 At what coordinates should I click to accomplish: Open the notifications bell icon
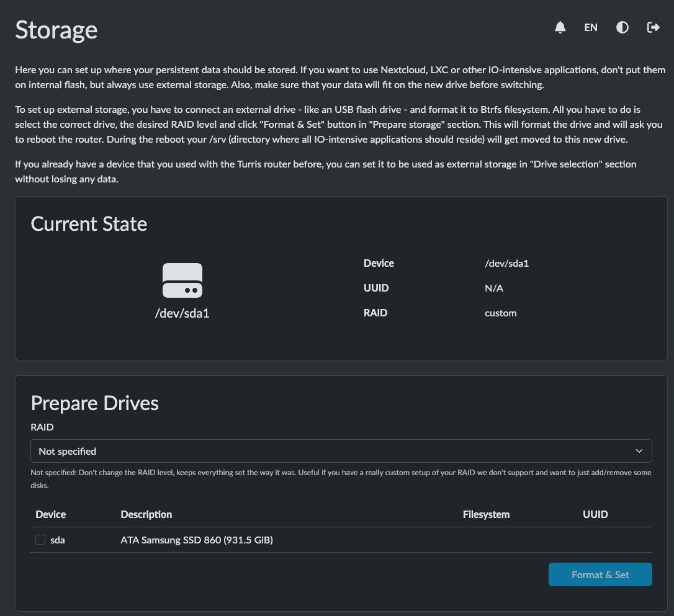click(560, 27)
